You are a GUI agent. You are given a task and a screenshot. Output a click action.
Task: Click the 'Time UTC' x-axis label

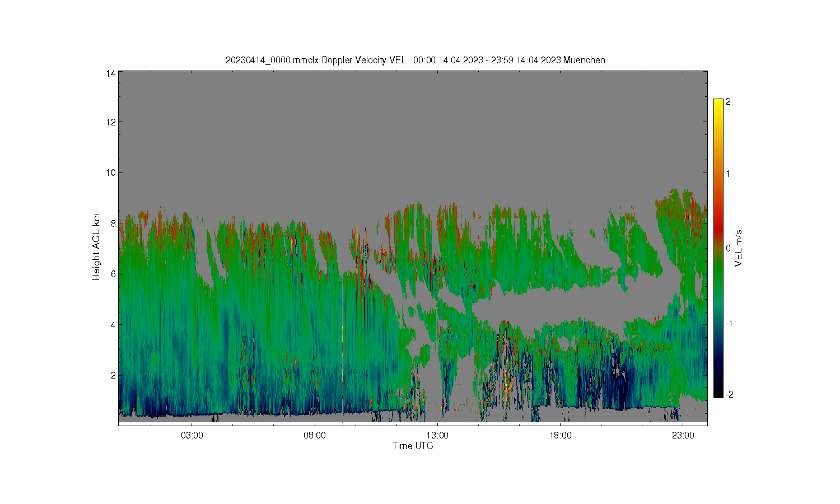[413, 446]
